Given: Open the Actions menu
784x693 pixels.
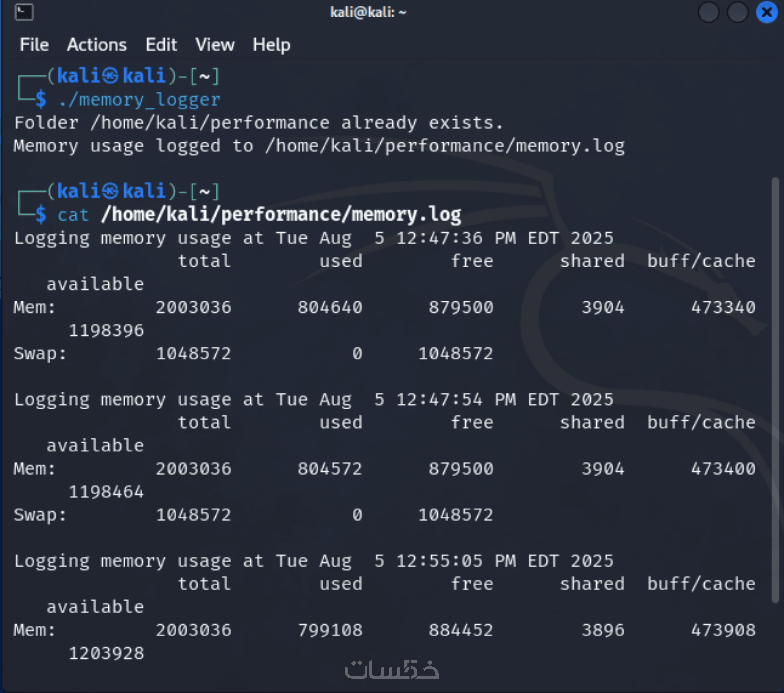Looking at the screenshot, I should point(97,45).
